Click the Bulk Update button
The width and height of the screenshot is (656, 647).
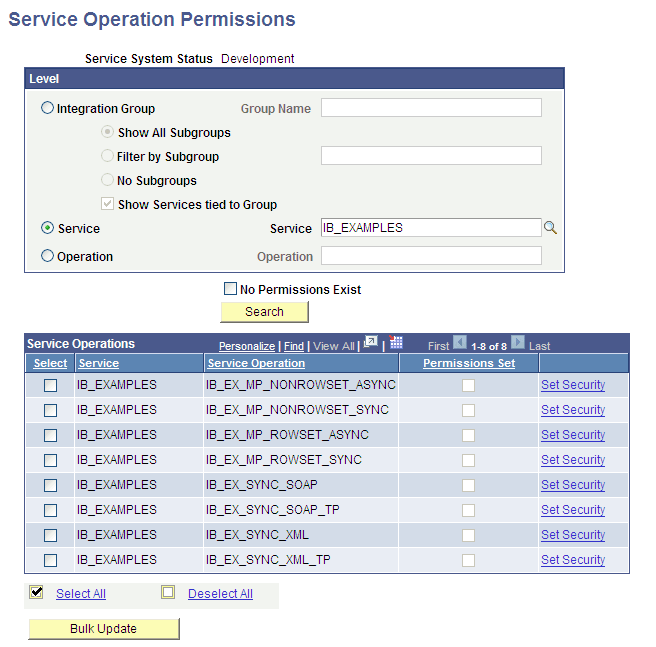[x=104, y=629]
